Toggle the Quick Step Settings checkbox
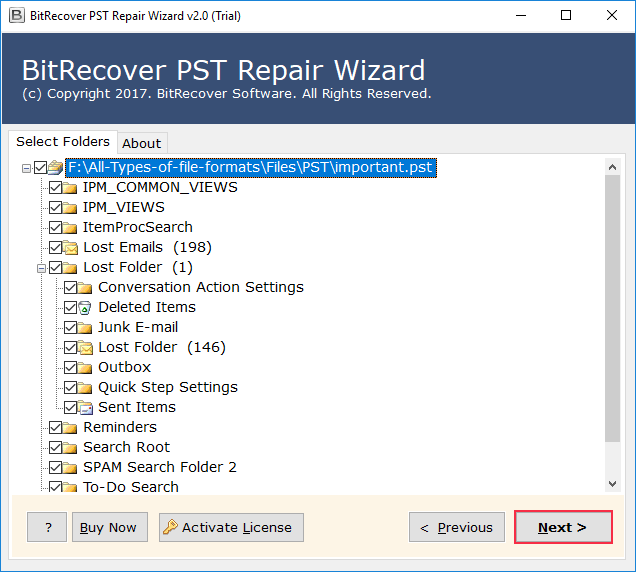This screenshot has width=636, height=572. pyautogui.click(x=71, y=387)
